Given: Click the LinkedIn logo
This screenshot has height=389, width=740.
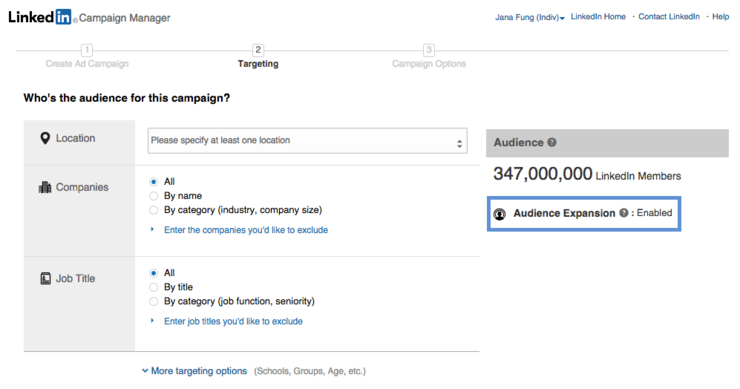Looking at the screenshot, I should pyautogui.click(x=40, y=17).
